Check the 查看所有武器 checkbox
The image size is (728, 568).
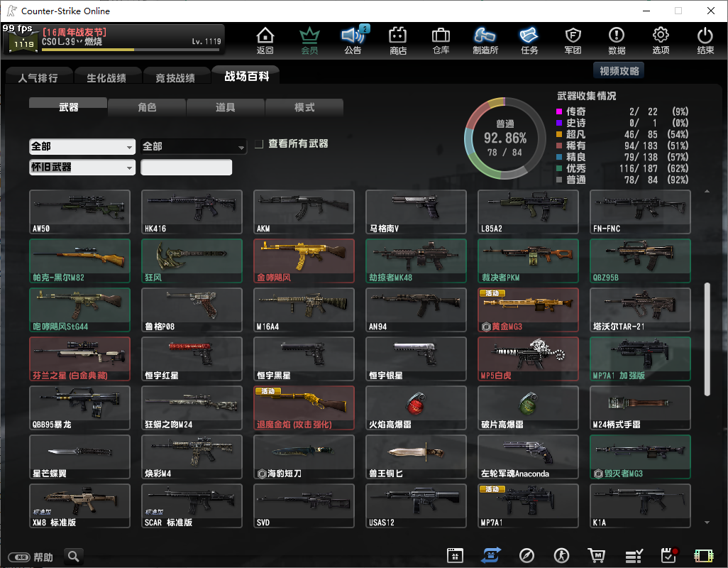click(x=259, y=144)
